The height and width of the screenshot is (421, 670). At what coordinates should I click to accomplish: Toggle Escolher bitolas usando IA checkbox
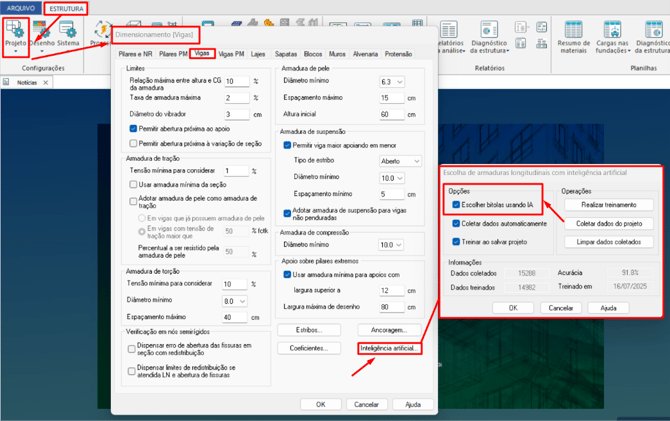click(456, 205)
